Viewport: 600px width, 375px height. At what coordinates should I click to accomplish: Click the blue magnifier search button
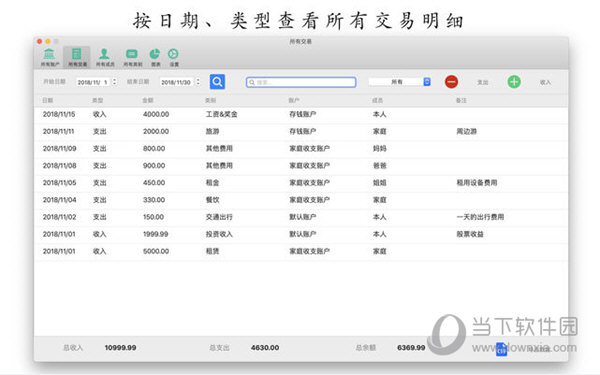pos(217,82)
